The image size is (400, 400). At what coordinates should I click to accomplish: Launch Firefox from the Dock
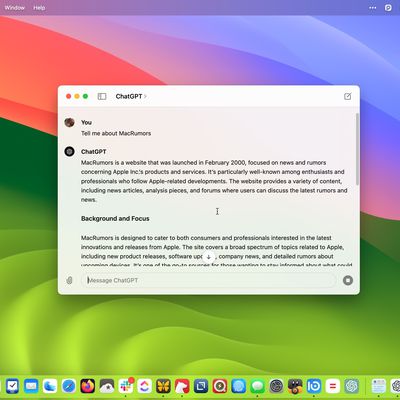[88, 386]
